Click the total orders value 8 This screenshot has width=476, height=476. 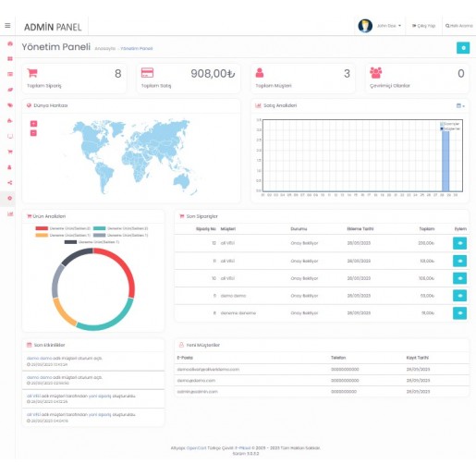click(118, 74)
